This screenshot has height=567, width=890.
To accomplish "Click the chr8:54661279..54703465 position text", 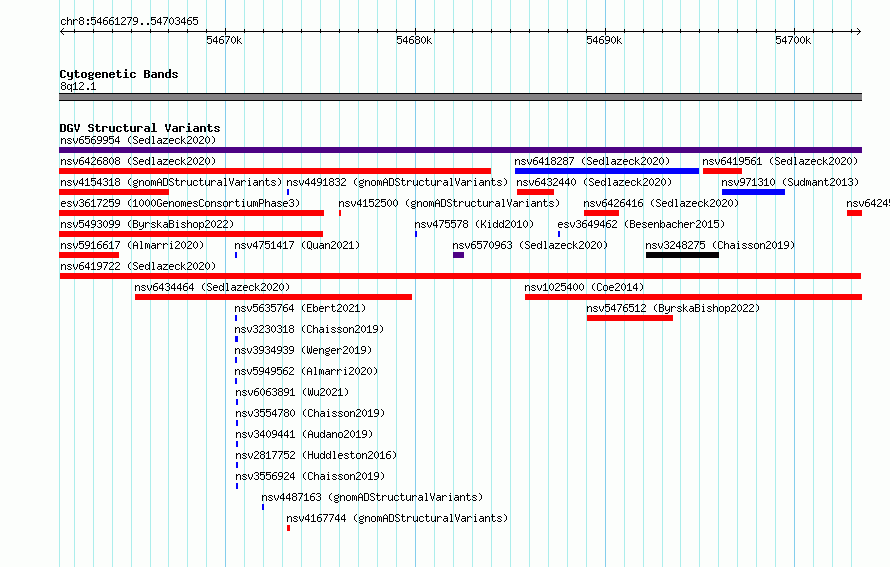I will 129,21.
